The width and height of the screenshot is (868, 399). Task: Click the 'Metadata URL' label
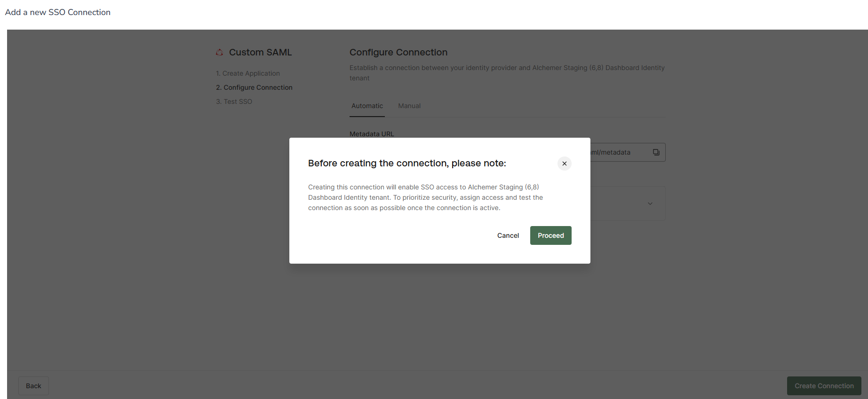click(x=372, y=134)
